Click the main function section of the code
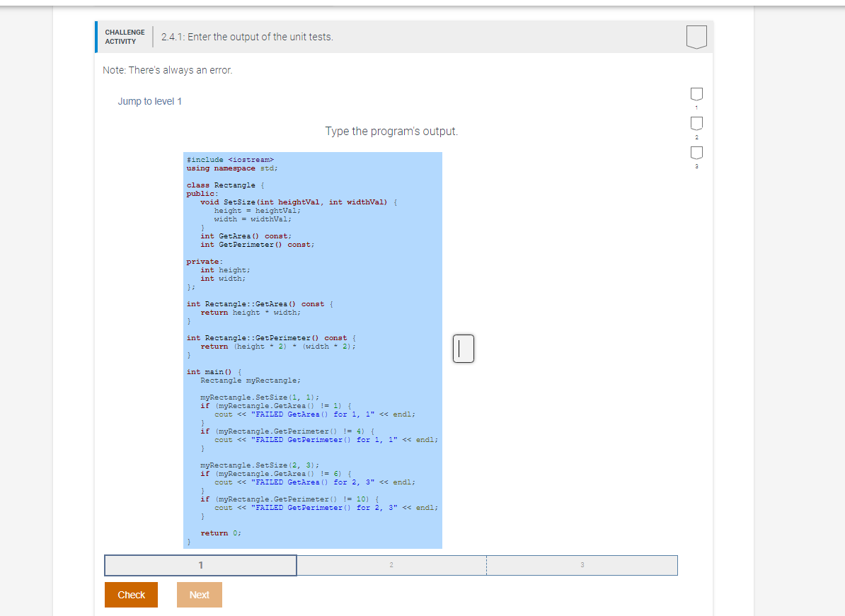The width and height of the screenshot is (845, 616). click(x=212, y=371)
